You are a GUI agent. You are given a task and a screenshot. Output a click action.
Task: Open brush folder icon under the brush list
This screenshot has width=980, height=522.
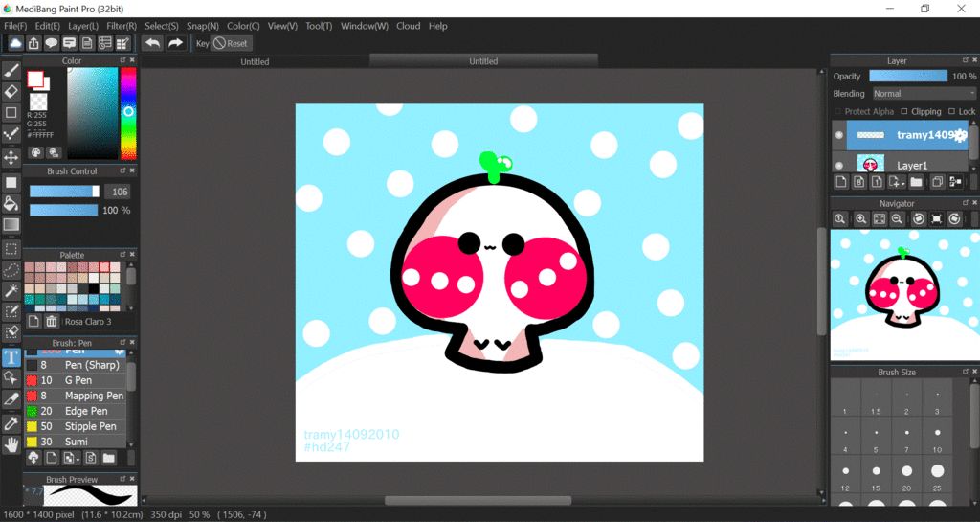coord(109,458)
